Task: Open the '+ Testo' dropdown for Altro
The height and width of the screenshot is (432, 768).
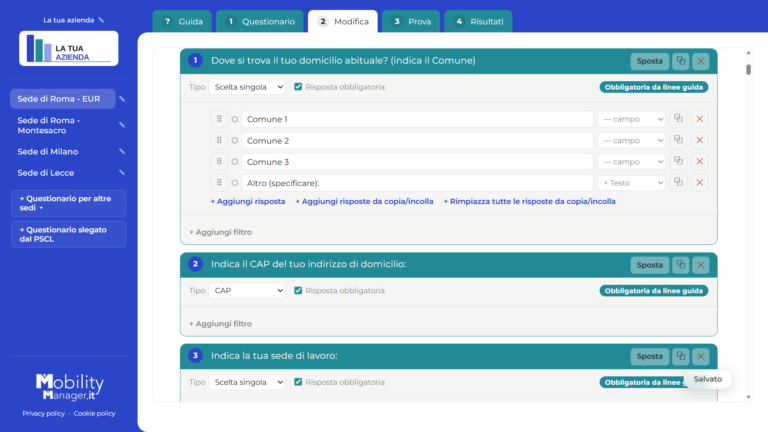Action: coord(632,183)
